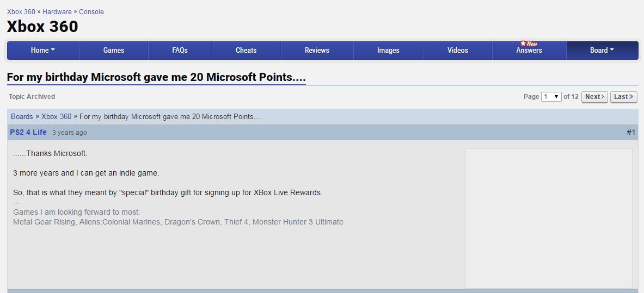Open the Reviews tab
Image resolution: width=644 pixels, height=293 pixels.
pos(317,51)
